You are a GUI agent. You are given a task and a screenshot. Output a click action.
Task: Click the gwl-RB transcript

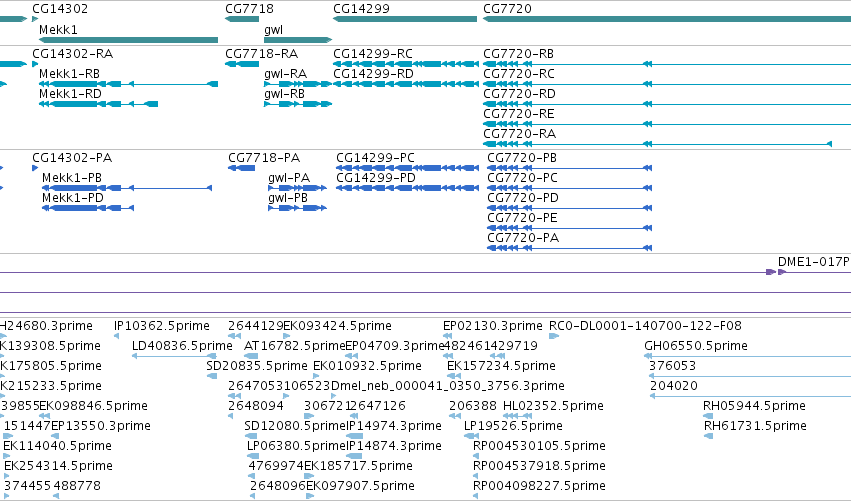click(284, 94)
